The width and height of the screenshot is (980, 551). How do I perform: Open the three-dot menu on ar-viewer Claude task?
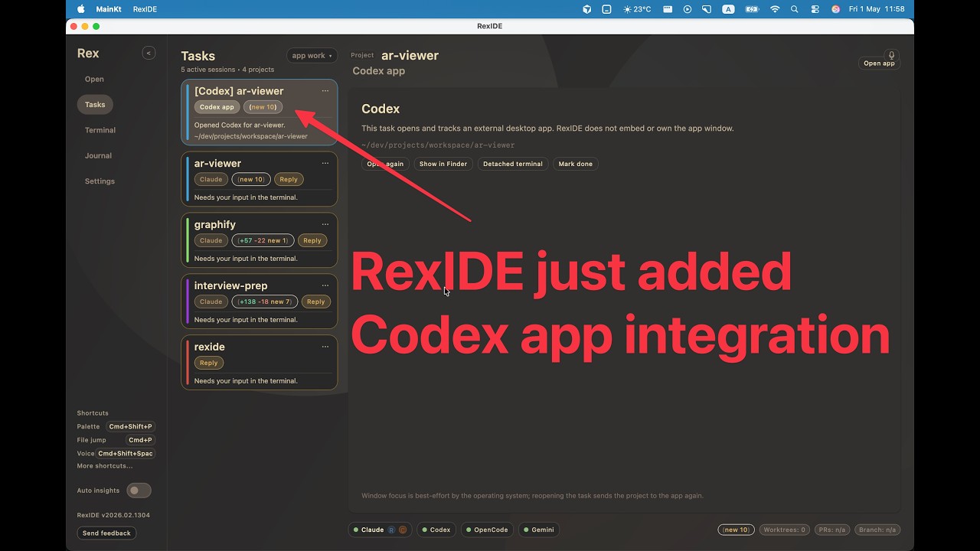point(325,163)
